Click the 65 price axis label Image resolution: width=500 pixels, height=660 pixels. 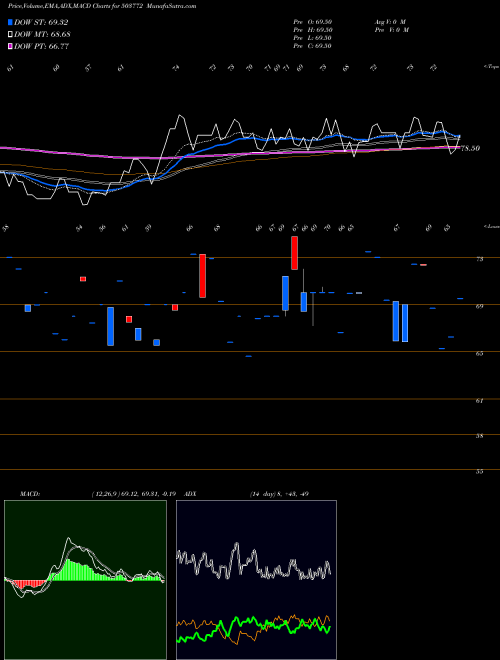479,354
